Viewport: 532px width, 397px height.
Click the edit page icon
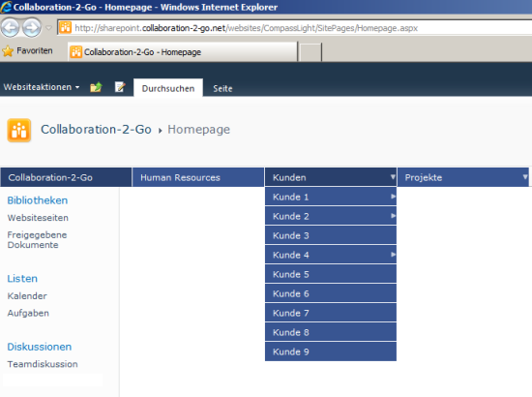pyautogui.click(x=120, y=87)
